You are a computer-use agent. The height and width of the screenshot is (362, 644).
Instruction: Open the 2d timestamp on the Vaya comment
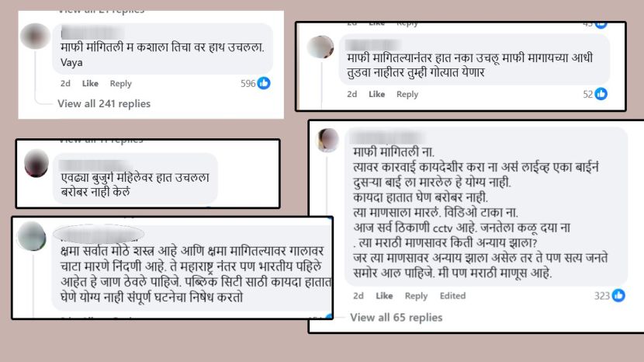[65, 83]
